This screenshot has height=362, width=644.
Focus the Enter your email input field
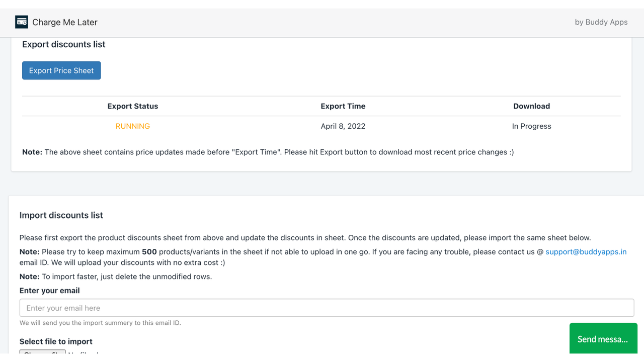[327, 308]
